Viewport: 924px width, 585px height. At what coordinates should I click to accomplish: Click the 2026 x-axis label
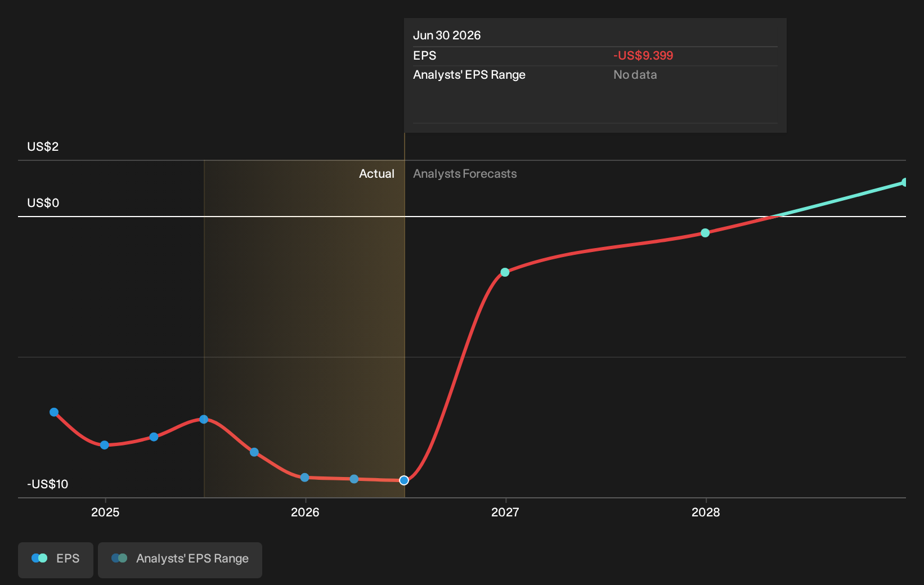point(305,512)
